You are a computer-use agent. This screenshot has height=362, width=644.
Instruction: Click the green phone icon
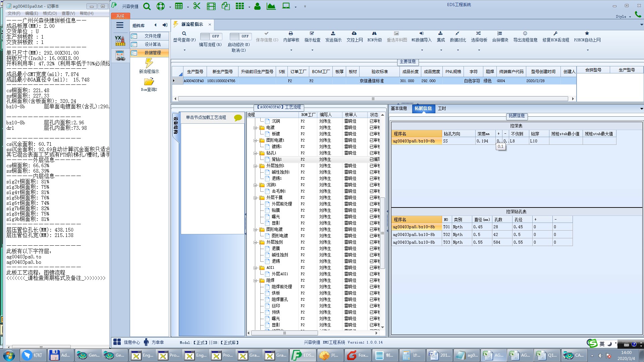(638, 14)
